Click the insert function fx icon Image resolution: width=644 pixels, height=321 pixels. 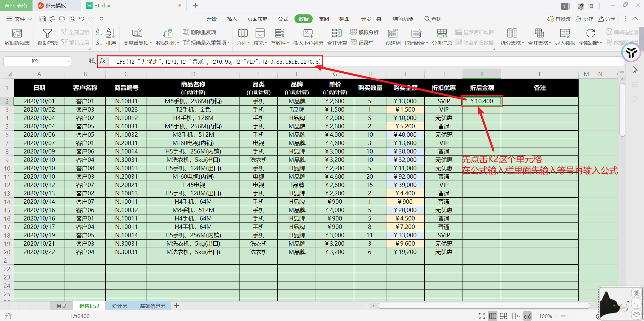pyautogui.click(x=102, y=61)
